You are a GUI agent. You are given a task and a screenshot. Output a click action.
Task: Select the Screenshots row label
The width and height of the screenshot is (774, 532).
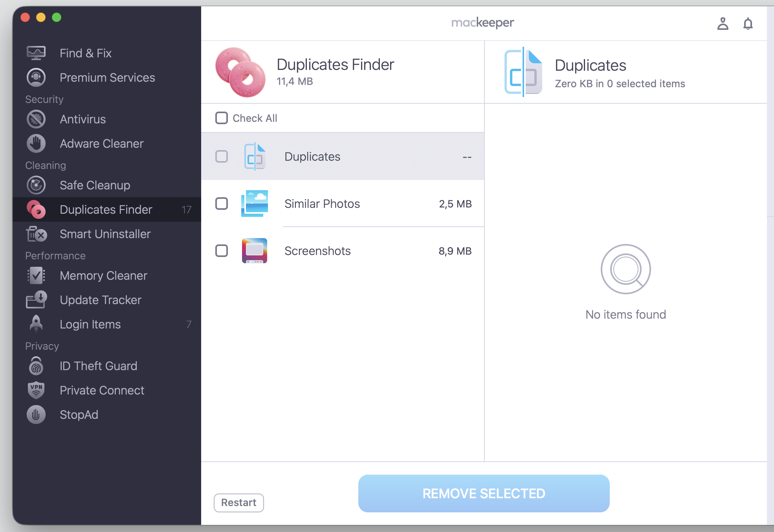coord(317,251)
